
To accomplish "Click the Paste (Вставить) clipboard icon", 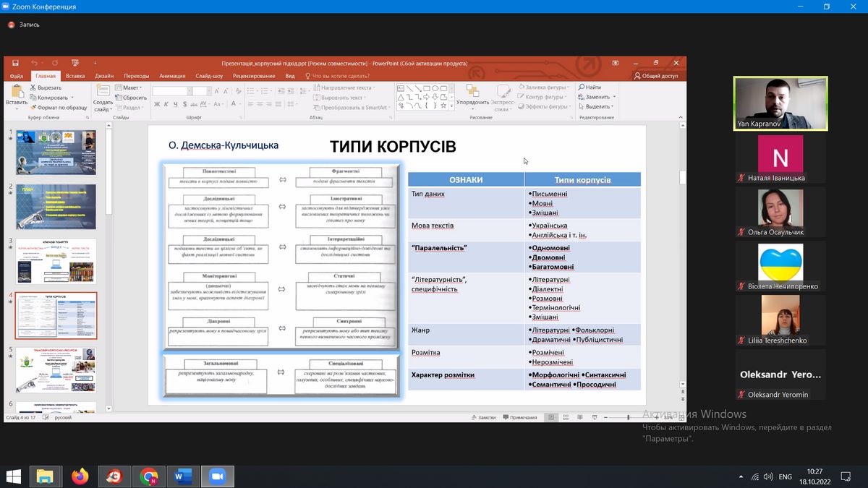I will (16, 91).
